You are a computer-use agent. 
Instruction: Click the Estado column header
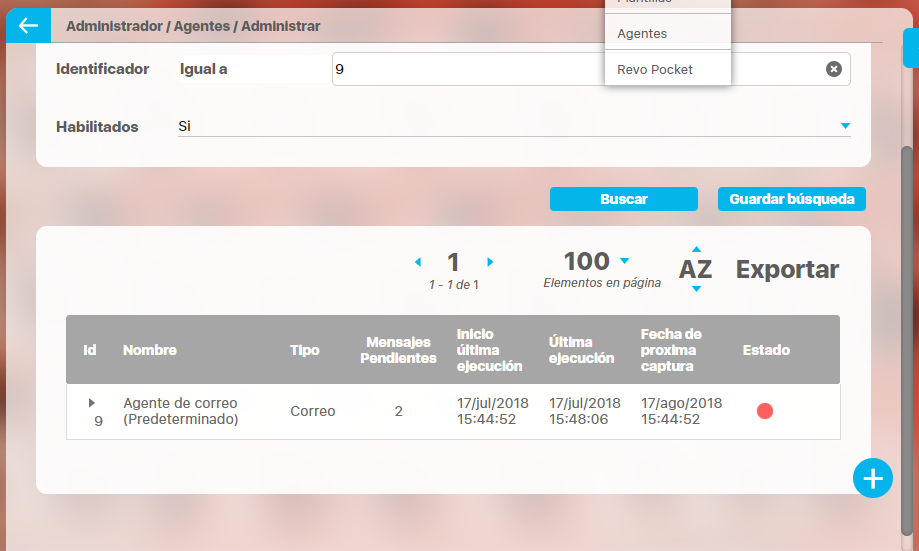pyautogui.click(x=766, y=350)
